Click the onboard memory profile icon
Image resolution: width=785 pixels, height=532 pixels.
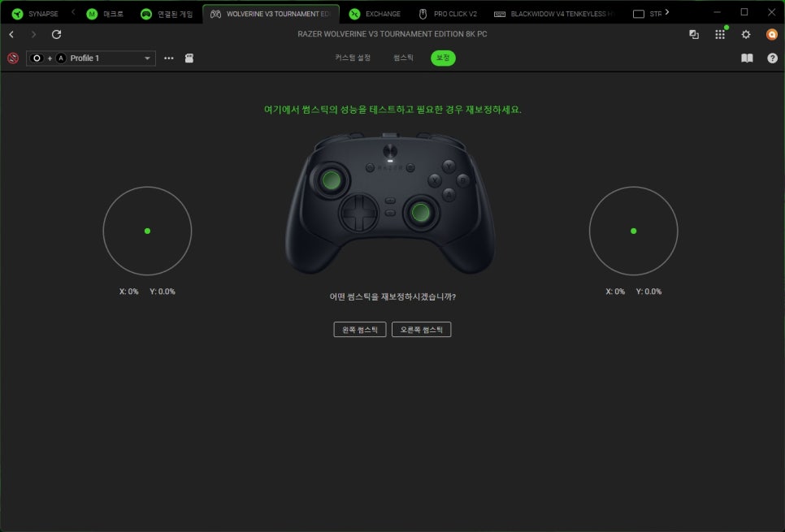click(189, 58)
